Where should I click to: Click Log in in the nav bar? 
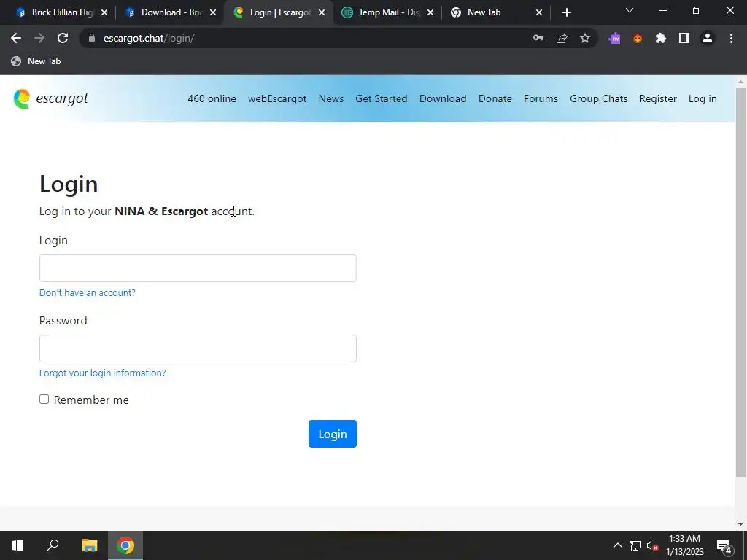point(703,98)
